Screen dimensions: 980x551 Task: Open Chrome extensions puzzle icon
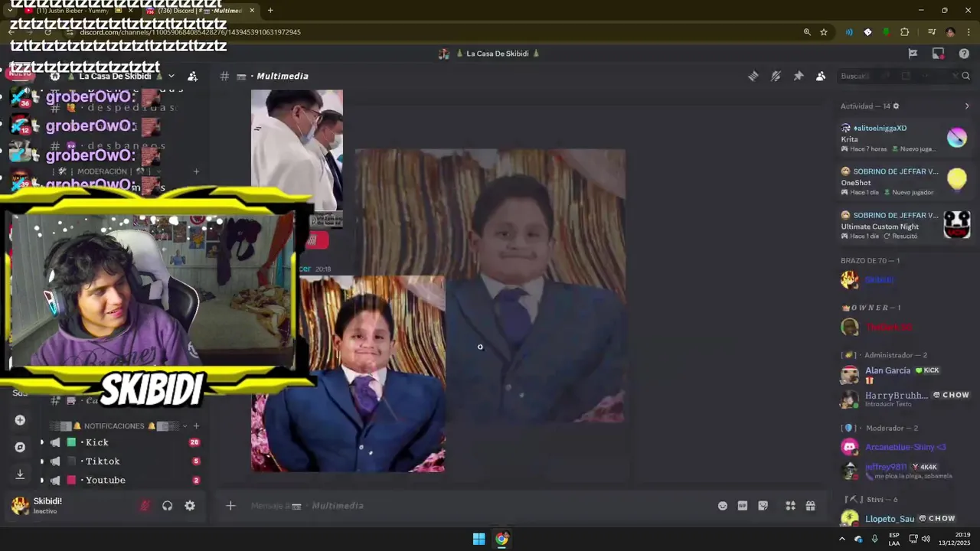(905, 32)
